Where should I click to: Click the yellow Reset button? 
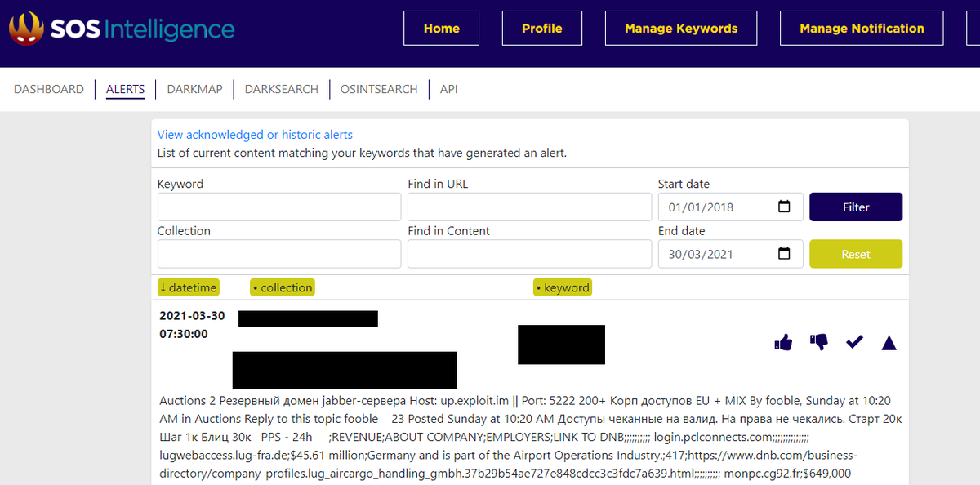pyautogui.click(x=856, y=254)
